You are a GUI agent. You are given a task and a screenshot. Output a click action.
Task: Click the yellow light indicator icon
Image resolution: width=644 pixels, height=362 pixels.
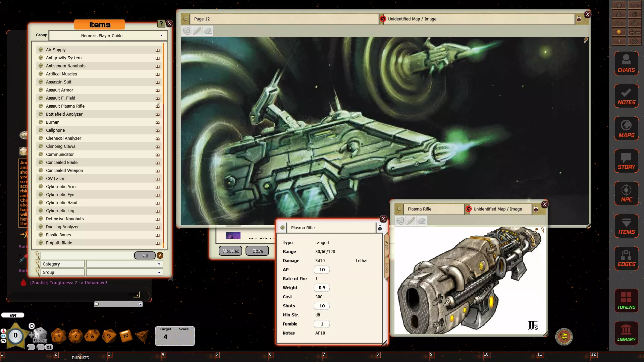(619, 33)
